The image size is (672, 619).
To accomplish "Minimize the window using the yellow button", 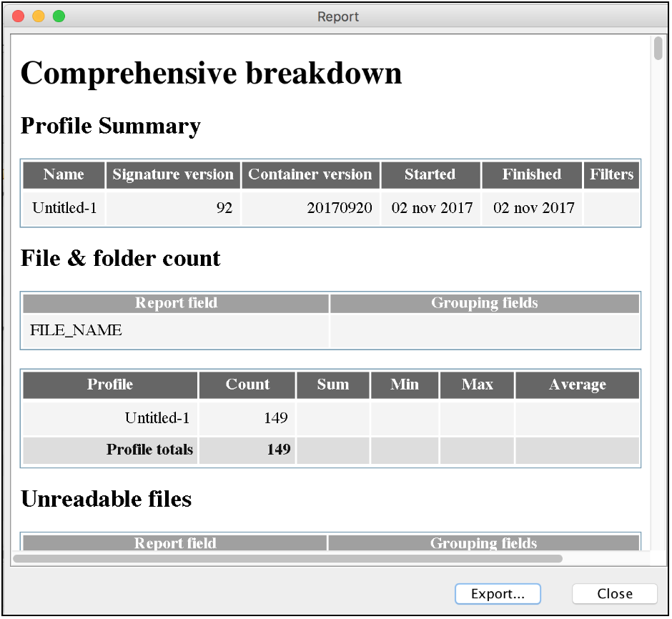I will click(39, 16).
